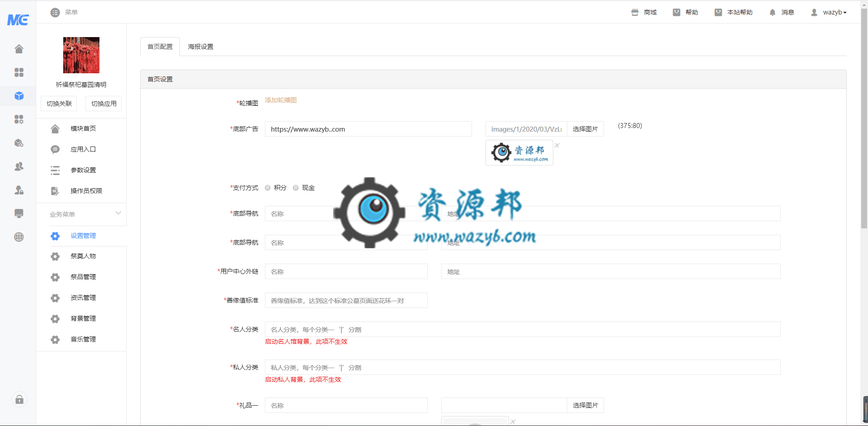
Task: Open 本站帮助 icon in header
Action: tap(718, 13)
